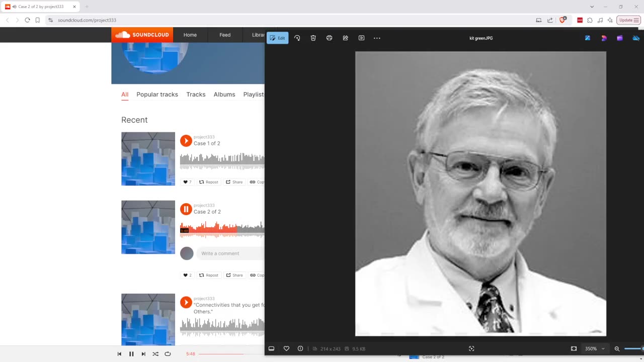This screenshot has height=362, width=644.
Task: Click the OneDrive cloud icon in Photos
Action: point(636,38)
